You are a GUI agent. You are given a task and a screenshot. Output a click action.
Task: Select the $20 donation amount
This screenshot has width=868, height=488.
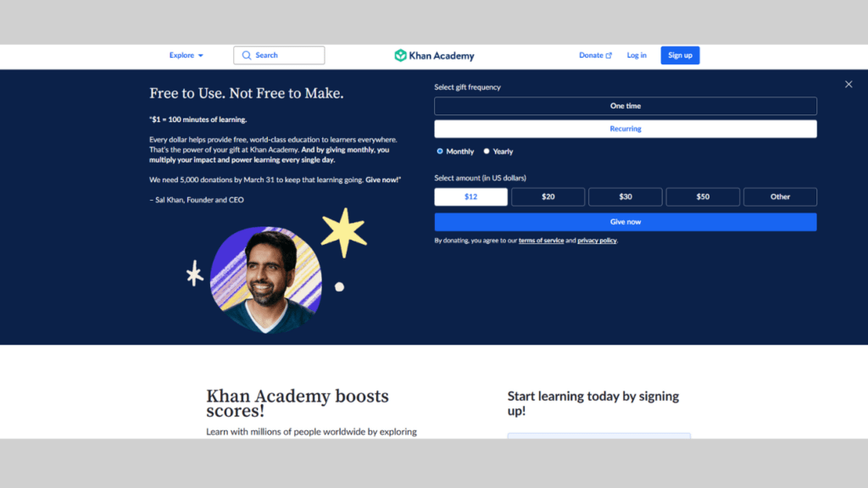click(548, 197)
